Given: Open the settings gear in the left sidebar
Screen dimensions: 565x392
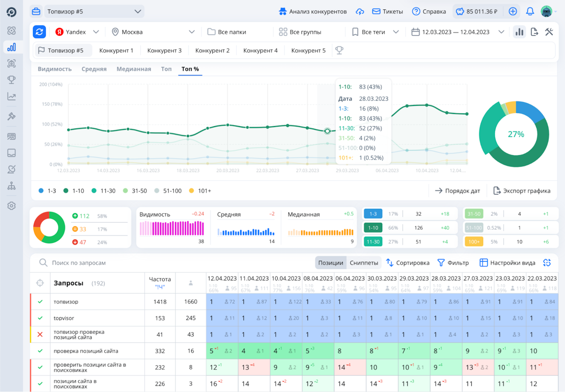Looking at the screenshot, I should click(x=12, y=206).
